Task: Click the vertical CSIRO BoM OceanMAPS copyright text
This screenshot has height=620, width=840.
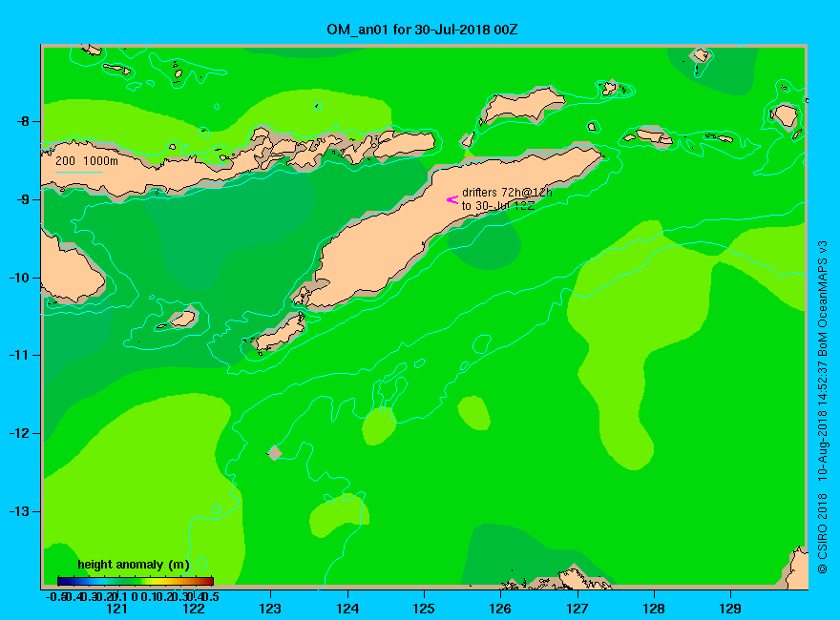Action: coord(822,407)
